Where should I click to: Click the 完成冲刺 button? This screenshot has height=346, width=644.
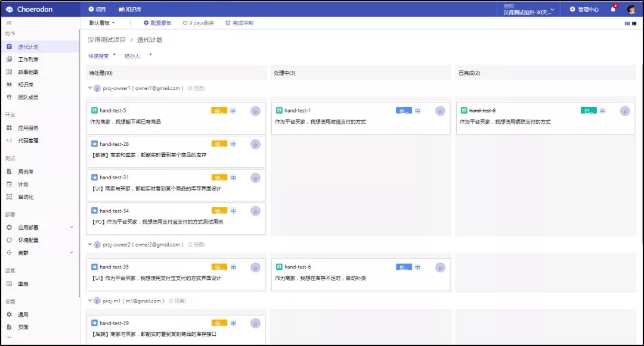[x=239, y=23]
